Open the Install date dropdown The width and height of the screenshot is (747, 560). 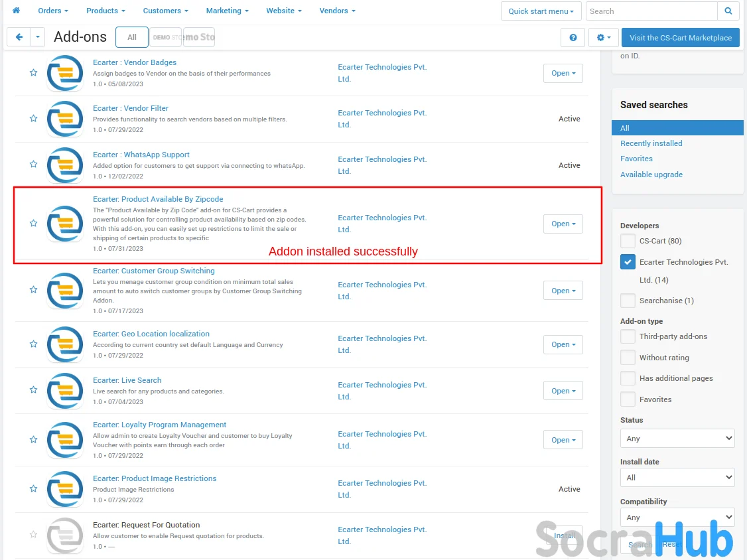[x=677, y=477]
